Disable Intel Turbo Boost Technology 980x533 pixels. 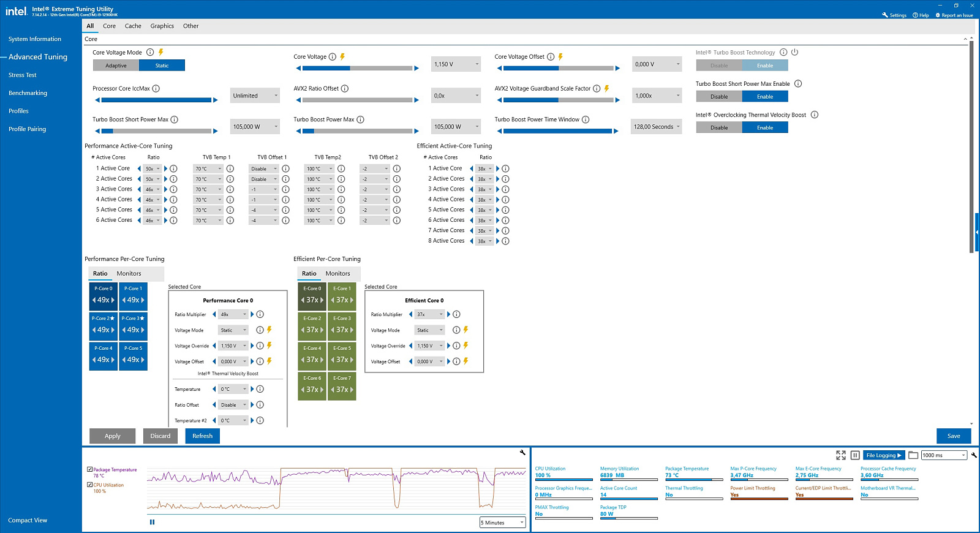click(719, 66)
